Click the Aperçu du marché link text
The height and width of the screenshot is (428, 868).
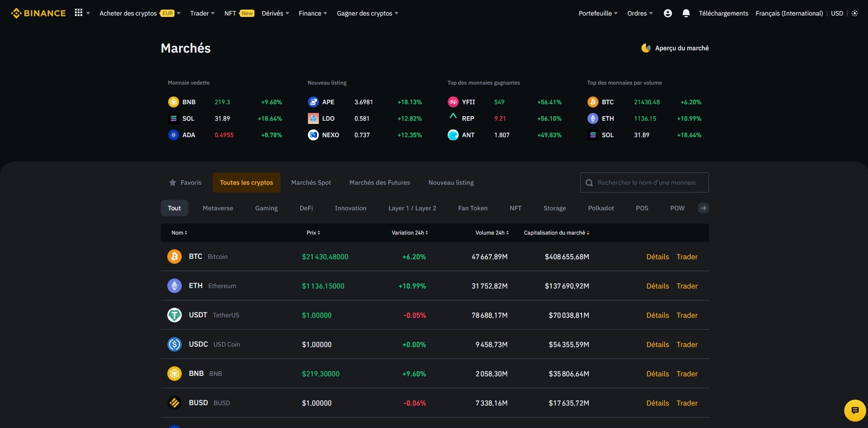pos(682,48)
